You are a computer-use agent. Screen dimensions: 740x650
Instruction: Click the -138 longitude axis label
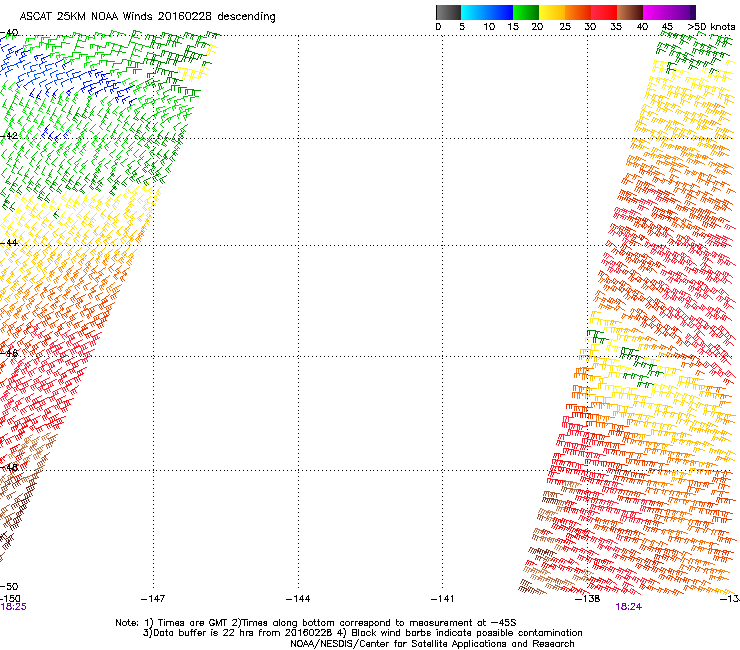click(x=588, y=599)
